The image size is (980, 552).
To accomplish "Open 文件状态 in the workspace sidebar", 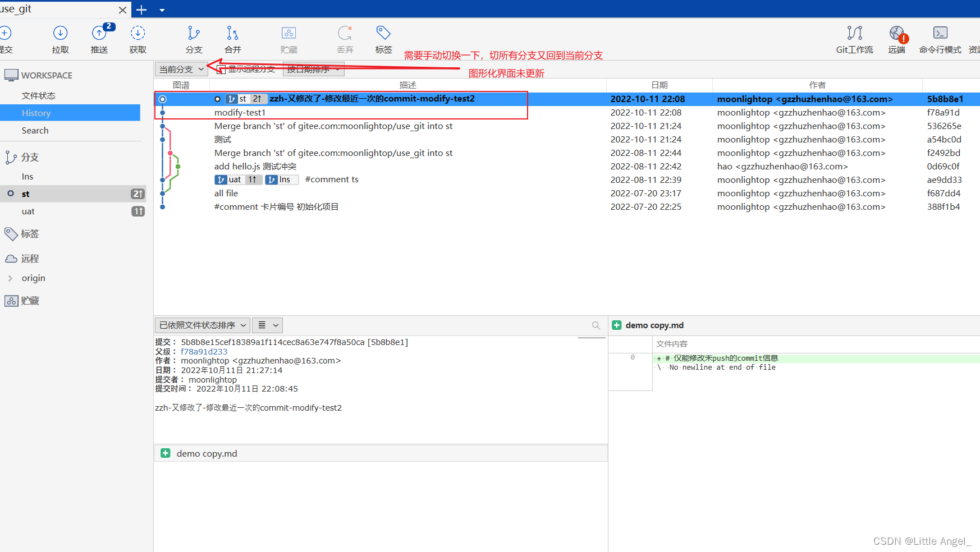I will click(38, 95).
